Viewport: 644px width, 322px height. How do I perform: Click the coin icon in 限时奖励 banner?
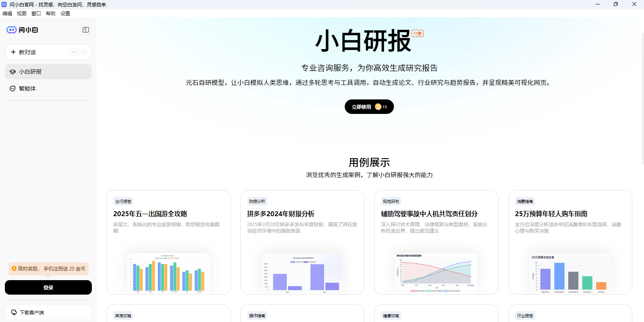(14, 268)
